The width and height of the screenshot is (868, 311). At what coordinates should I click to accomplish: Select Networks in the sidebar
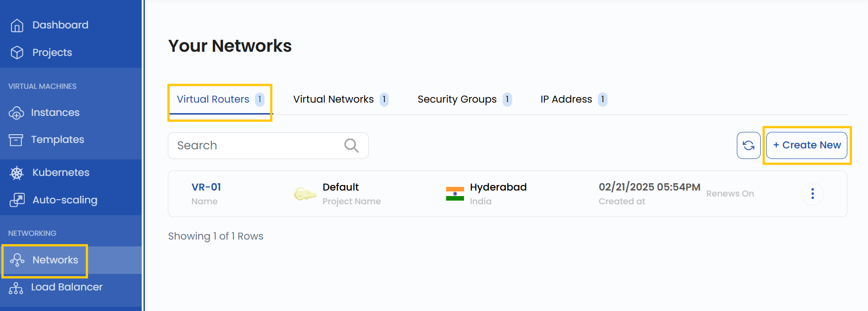coord(55,260)
